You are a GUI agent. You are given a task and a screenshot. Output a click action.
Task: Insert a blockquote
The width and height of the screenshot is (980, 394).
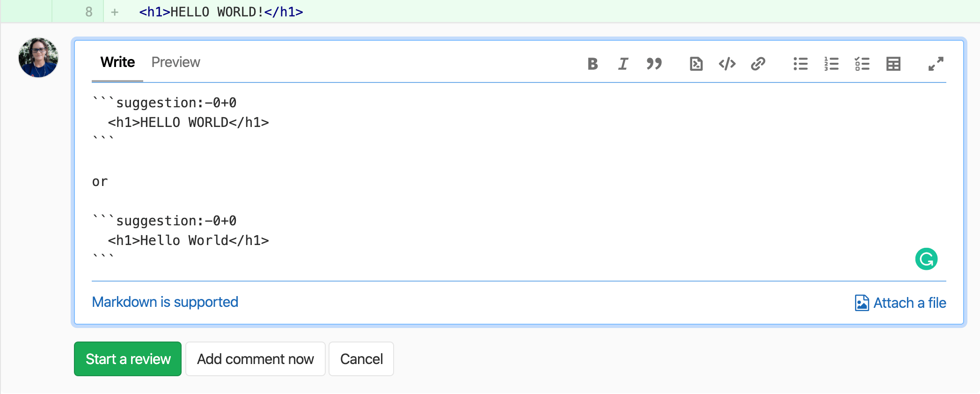654,64
